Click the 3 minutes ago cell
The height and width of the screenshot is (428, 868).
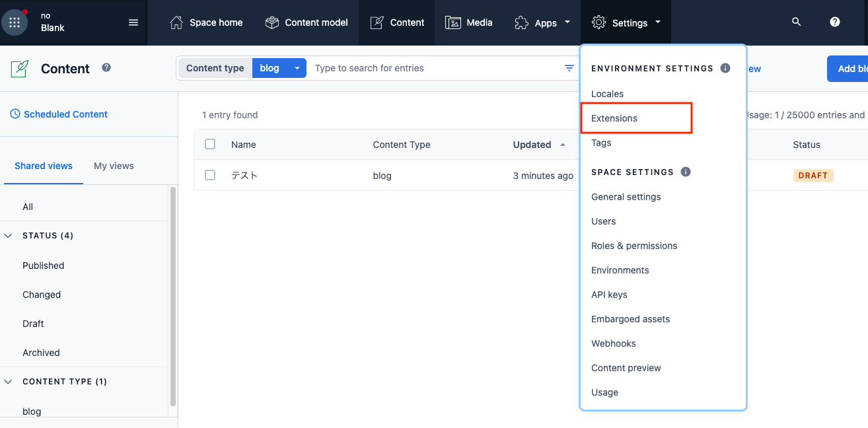click(x=543, y=176)
